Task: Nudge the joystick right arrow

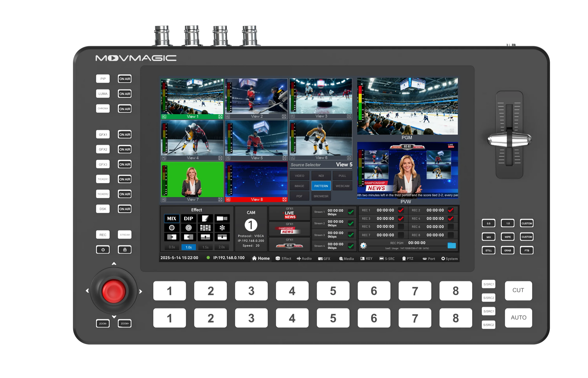Action: click(x=141, y=291)
